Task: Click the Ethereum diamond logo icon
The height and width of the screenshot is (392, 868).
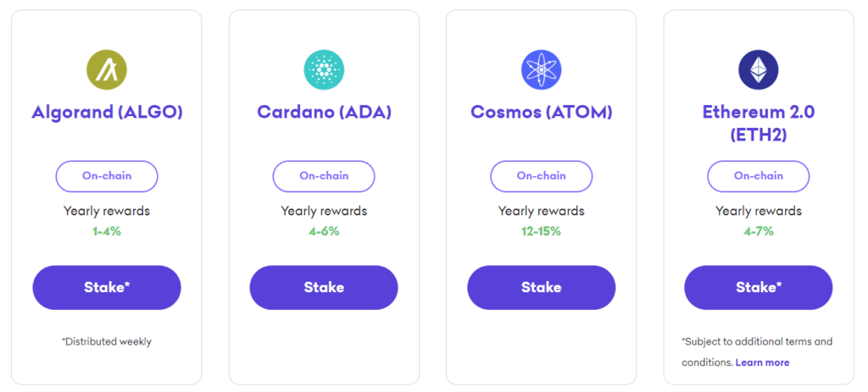Action: click(x=758, y=69)
